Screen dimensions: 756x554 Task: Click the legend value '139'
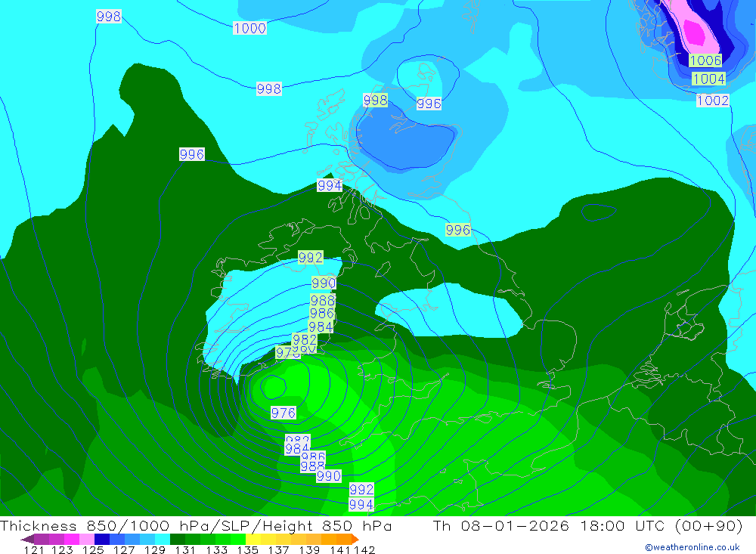[x=309, y=549]
